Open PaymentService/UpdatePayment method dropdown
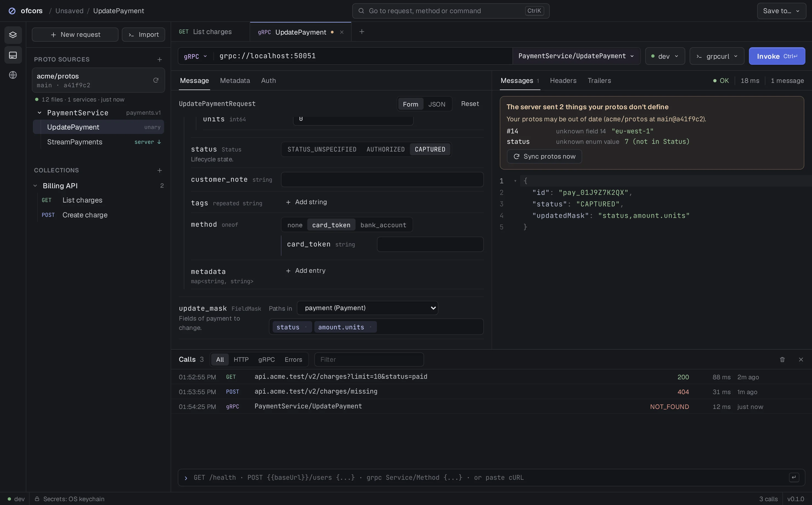The width and height of the screenshot is (812, 505). click(576, 56)
